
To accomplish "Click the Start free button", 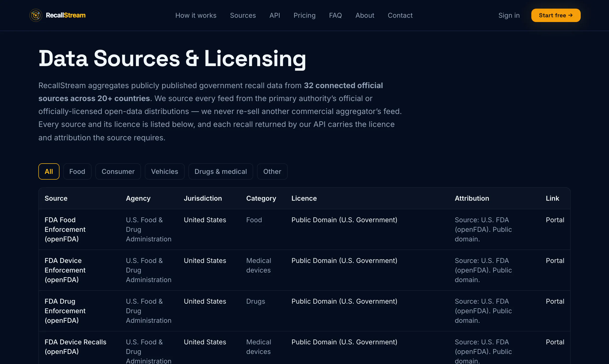I will coord(556,15).
